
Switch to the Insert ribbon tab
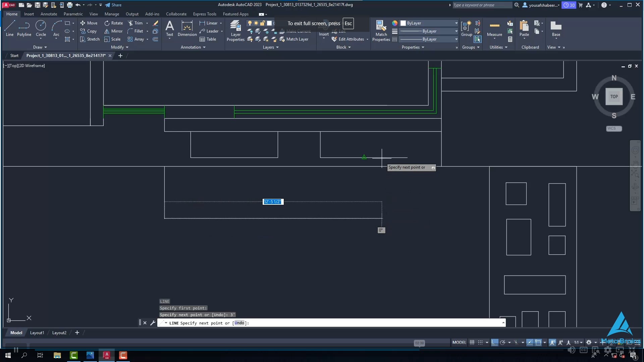coord(29,14)
